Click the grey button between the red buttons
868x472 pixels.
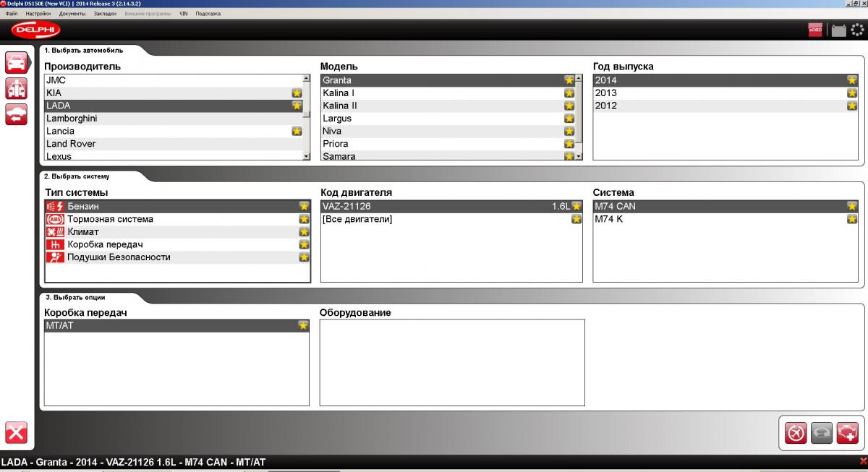click(822, 432)
